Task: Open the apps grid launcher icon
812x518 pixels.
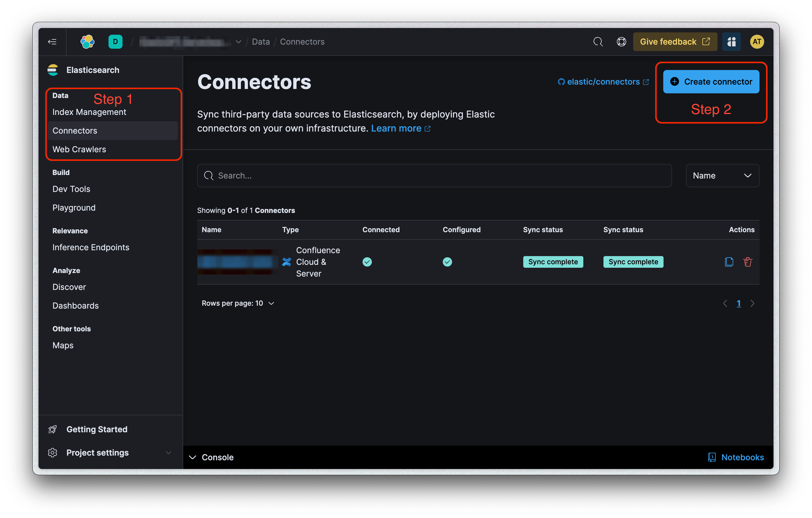Action: [731, 41]
